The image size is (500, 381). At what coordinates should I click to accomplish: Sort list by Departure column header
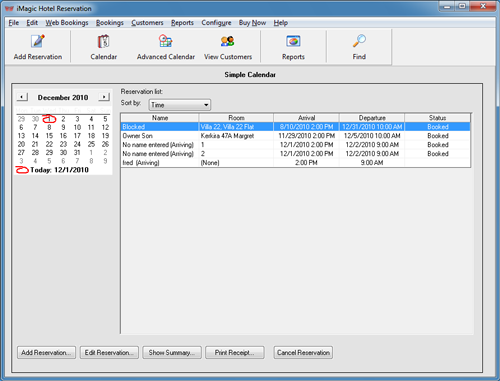(372, 118)
